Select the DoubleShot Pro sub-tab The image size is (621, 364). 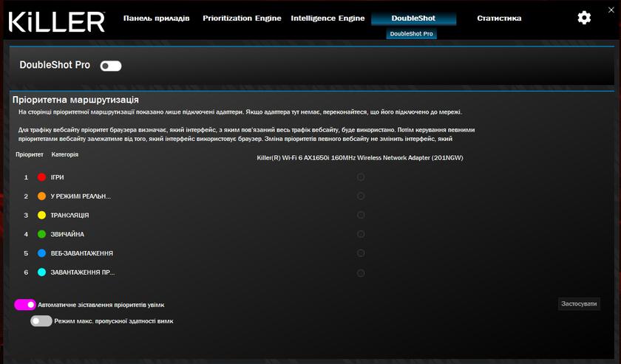point(412,34)
